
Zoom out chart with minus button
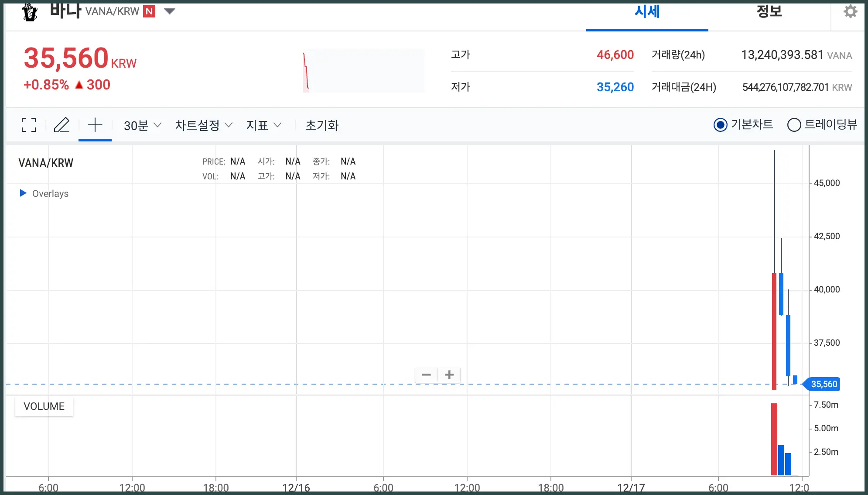[x=426, y=375]
